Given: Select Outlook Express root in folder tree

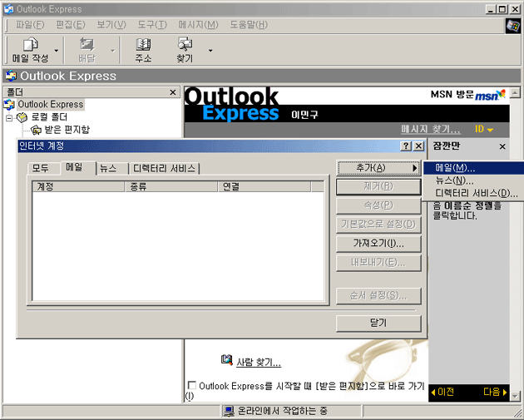Looking at the screenshot, I should coord(51,104).
